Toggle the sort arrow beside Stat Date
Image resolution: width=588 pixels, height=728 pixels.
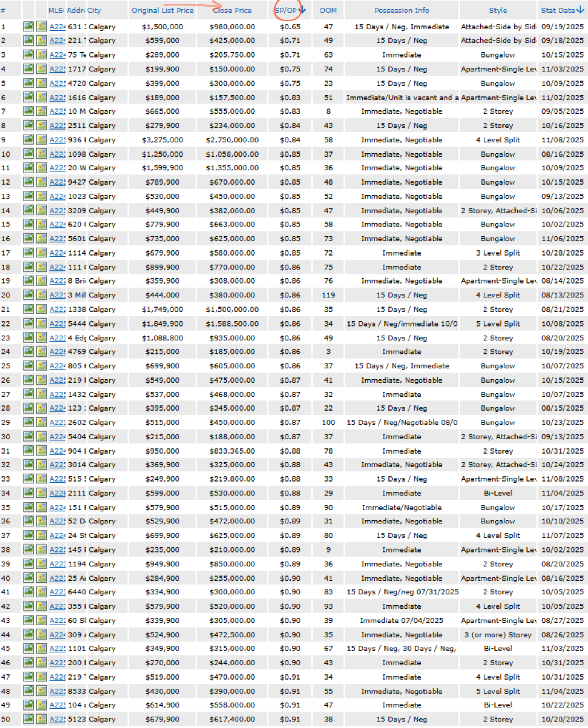click(x=581, y=10)
